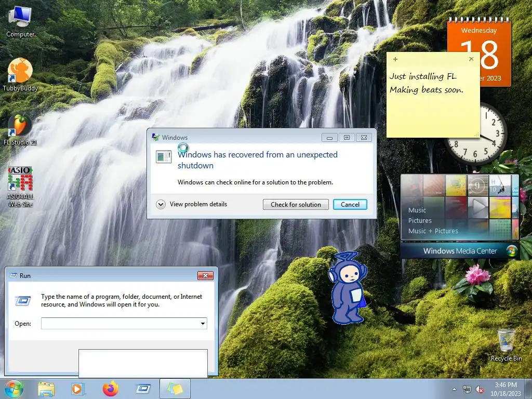Minimize the Windows recovery dialog
Screen dimensions: 532x399
(x=329, y=137)
